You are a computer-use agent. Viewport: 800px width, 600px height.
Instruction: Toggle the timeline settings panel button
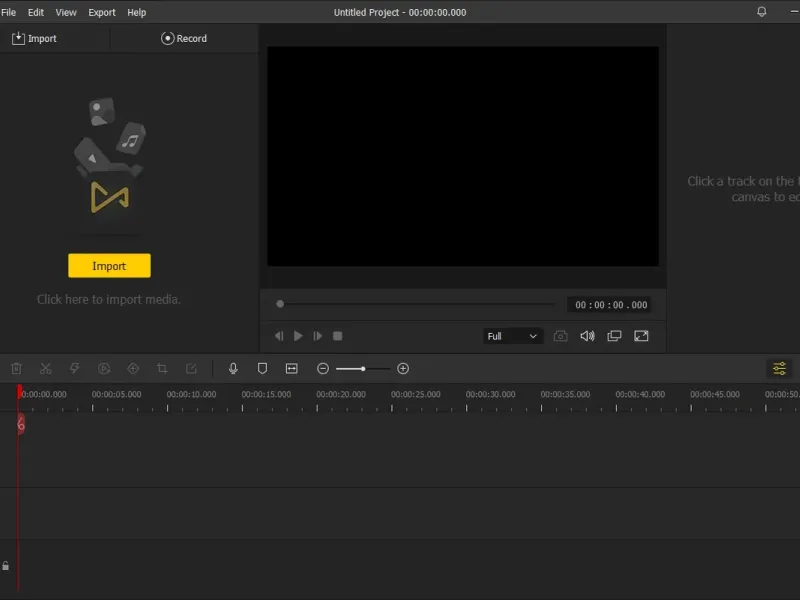(x=779, y=369)
